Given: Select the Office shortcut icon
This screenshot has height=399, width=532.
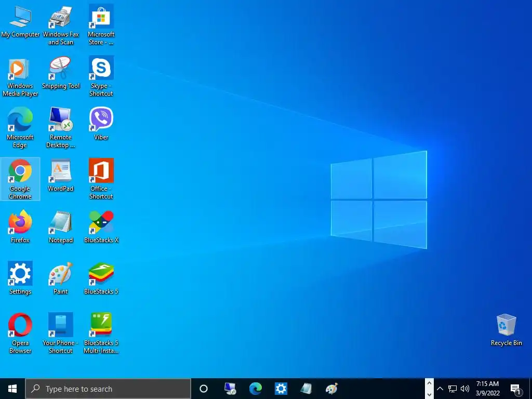Looking at the screenshot, I should 101,179.
